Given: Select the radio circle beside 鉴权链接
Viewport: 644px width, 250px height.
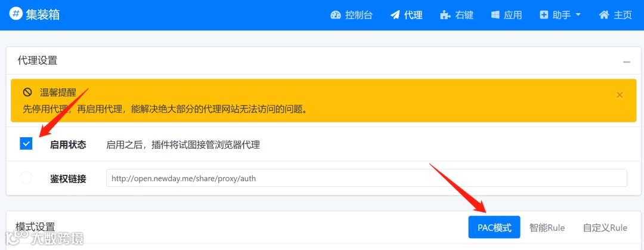Looking at the screenshot, I should (x=26, y=178).
